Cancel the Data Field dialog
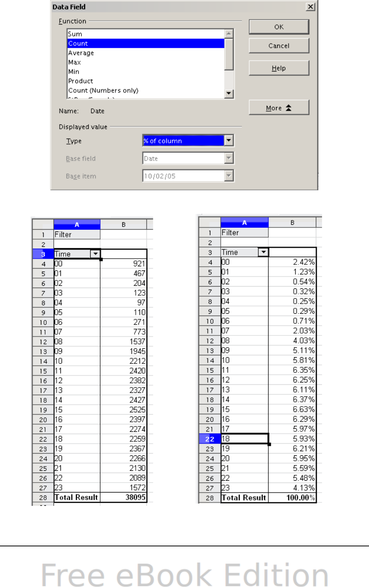Screen dimensions: 369x588 (x=279, y=45)
